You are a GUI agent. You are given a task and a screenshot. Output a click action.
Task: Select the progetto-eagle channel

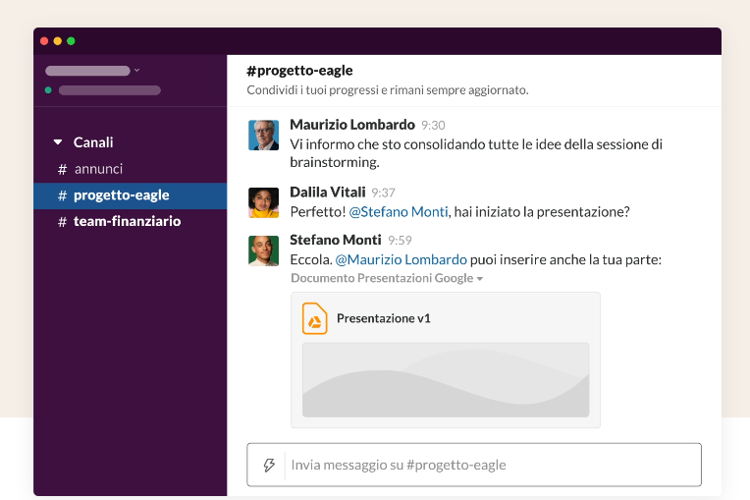(x=121, y=195)
